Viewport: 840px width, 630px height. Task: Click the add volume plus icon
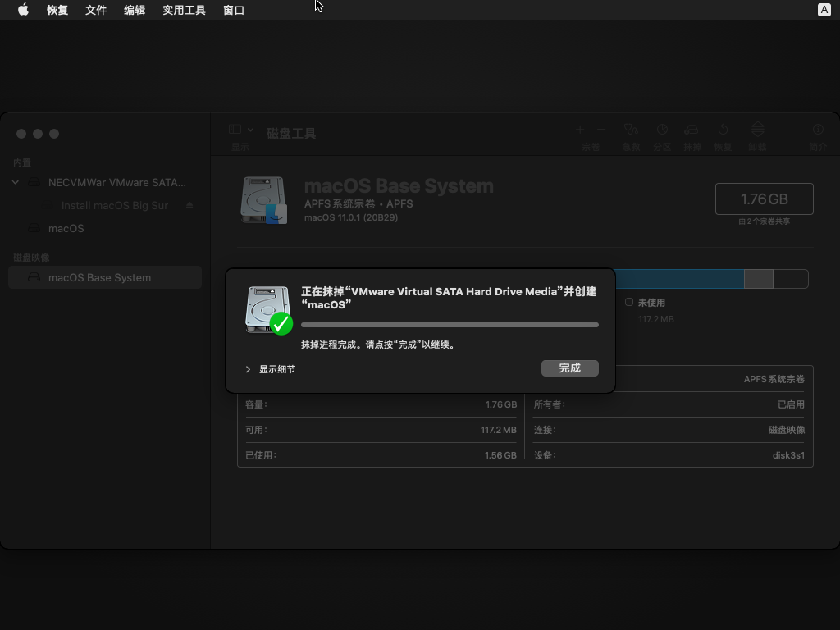(580, 129)
